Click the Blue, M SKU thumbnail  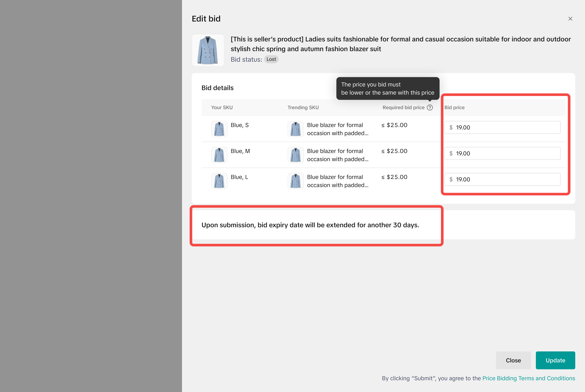point(219,155)
